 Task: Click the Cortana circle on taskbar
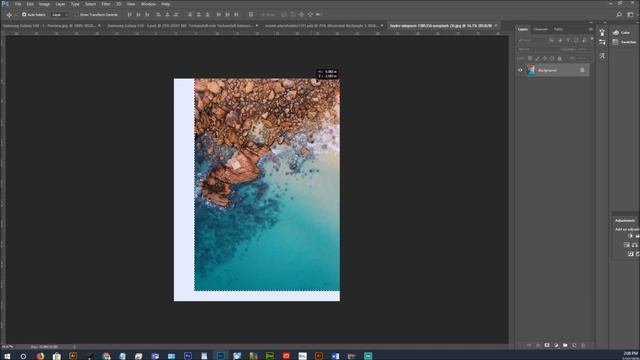pos(23,356)
